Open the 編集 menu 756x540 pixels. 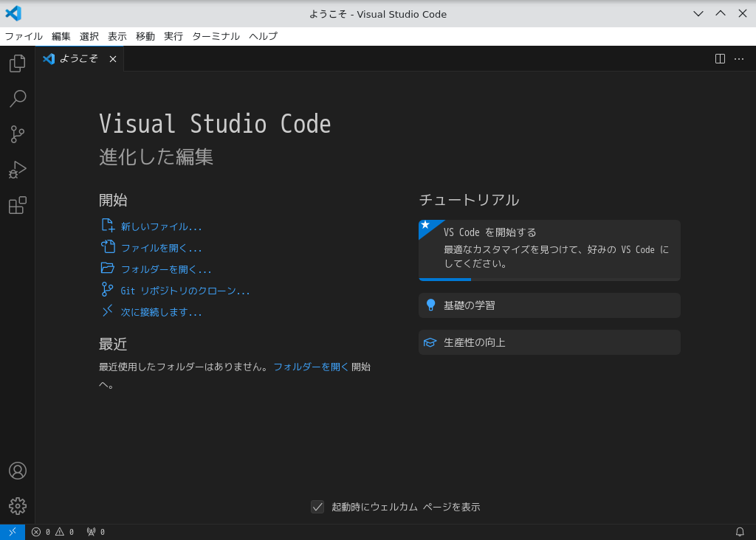coord(61,36)
